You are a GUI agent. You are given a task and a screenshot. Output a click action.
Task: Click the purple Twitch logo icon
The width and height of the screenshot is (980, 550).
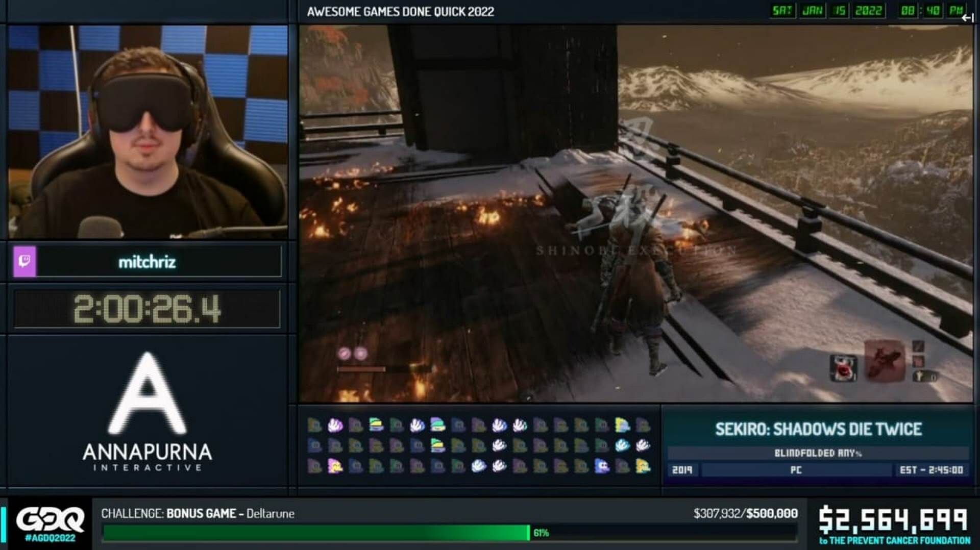(x=24, y=261)
